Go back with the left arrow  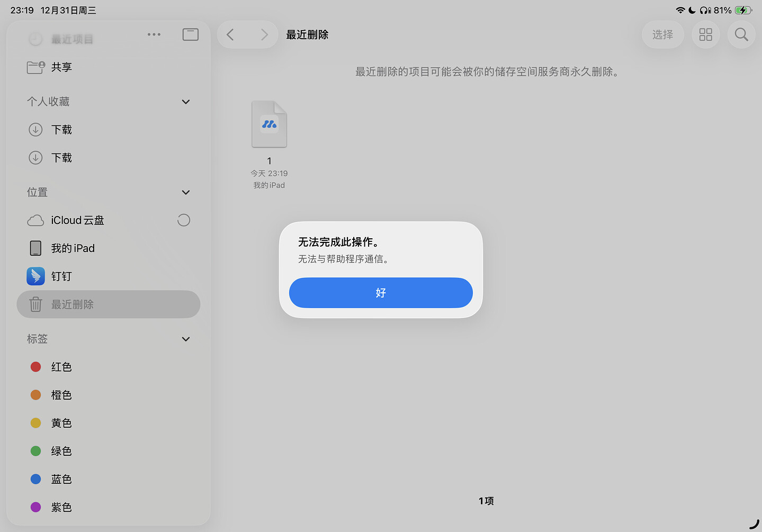pyautogui.click(x=230, y=34)
